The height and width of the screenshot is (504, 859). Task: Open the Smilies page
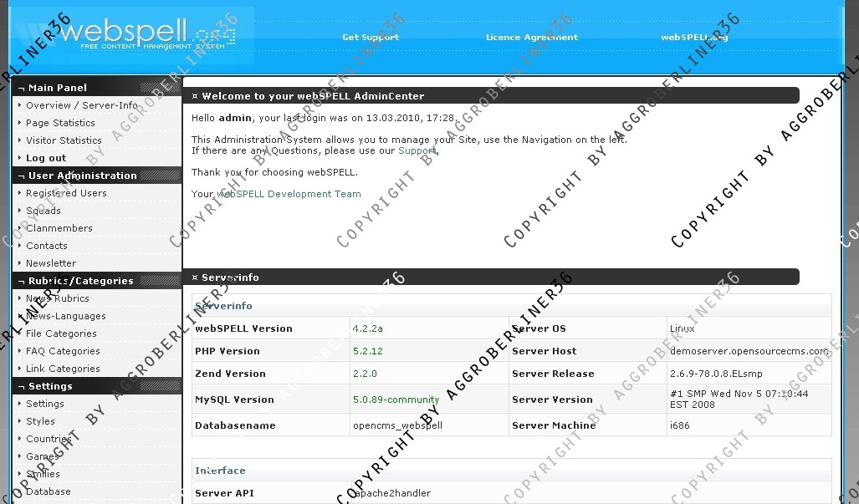[x=43, y=473]
